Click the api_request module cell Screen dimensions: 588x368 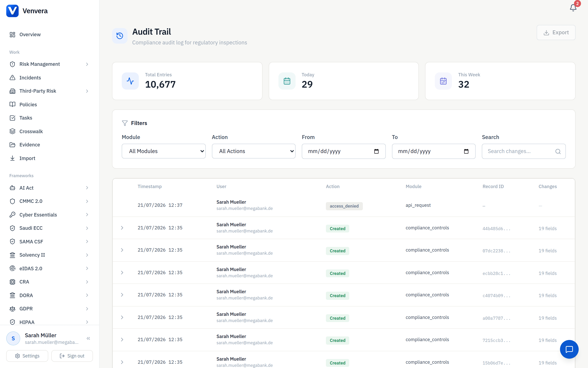click(418, 205)
